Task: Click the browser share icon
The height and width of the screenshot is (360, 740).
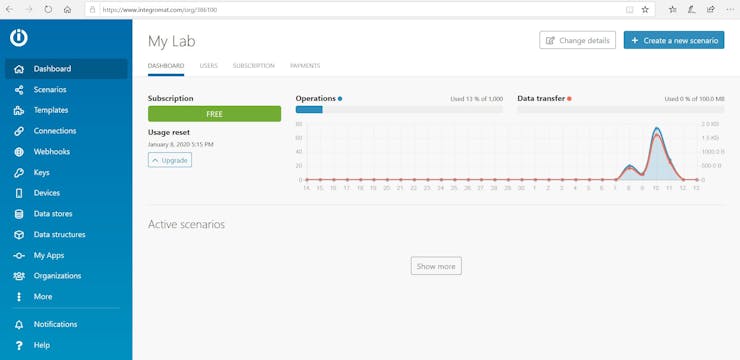Action: click(710, 9)
